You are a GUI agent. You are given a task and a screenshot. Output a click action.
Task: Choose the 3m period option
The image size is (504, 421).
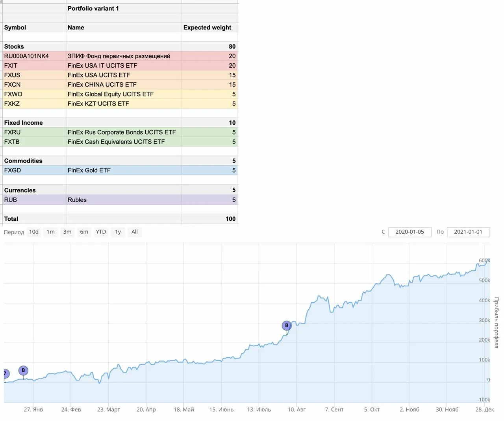(x=67, y=232)
